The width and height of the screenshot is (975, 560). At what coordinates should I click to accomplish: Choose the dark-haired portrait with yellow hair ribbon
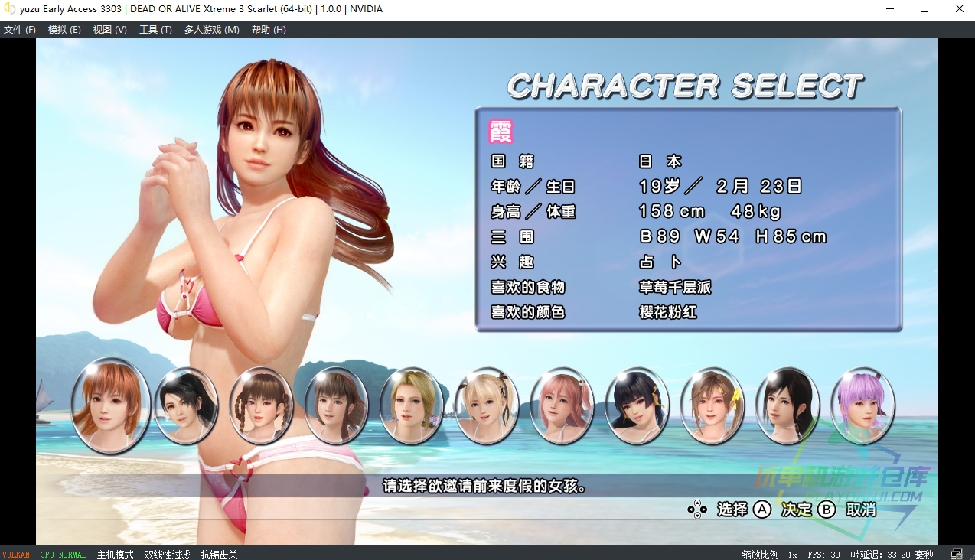[637, 405]
